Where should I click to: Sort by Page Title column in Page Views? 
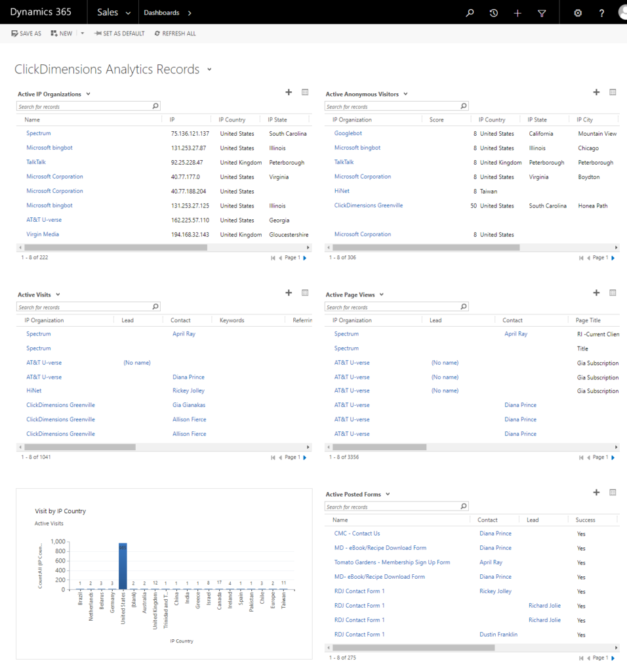[x=588, y=320]
